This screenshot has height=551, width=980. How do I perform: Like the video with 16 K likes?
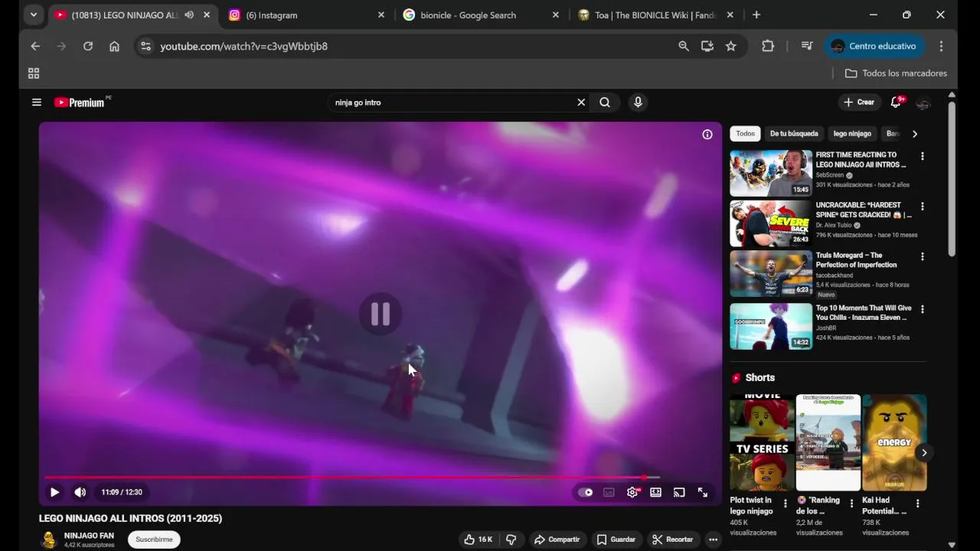pyautogui.click(x=478, y=540)
